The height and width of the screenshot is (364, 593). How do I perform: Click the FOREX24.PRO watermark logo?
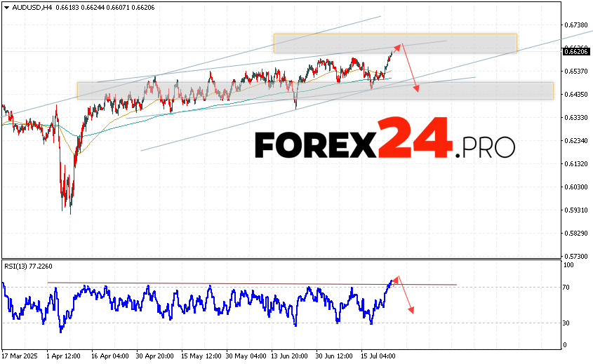pos(384,140)
